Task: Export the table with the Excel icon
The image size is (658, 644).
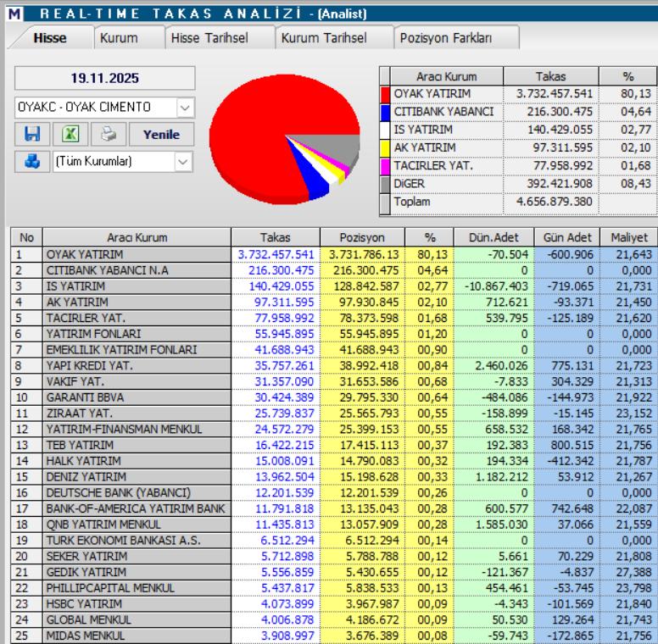Action: 70,134
